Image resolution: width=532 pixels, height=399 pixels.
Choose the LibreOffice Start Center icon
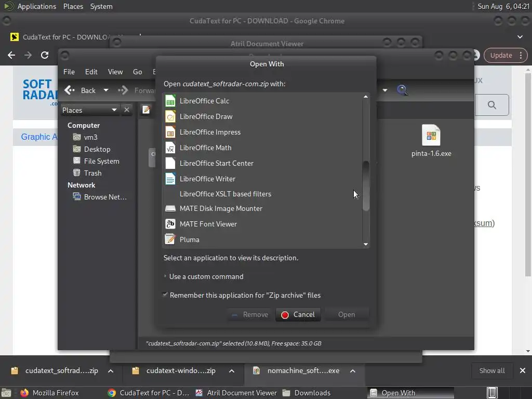click(170, 163)
